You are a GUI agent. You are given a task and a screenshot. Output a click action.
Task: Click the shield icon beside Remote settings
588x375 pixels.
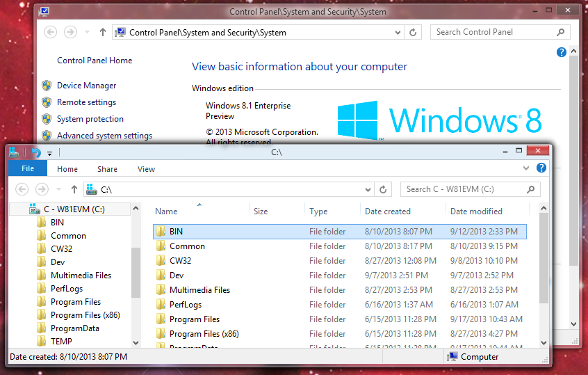47,102
